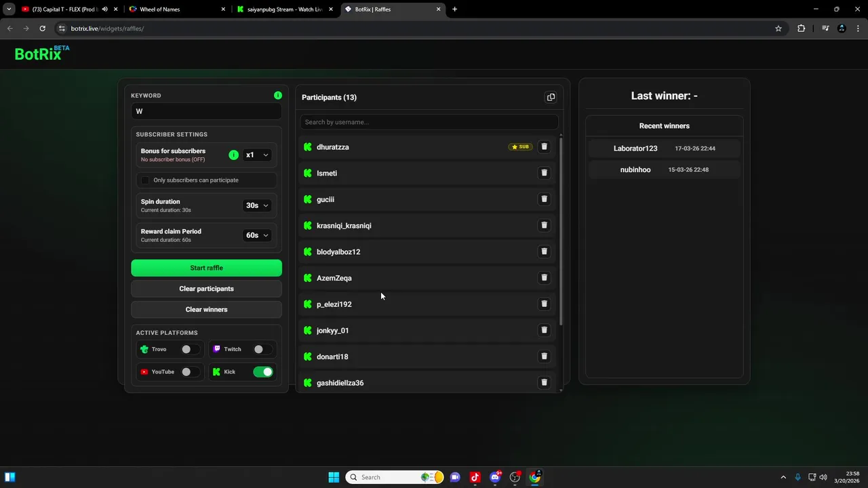
Task: Open reward claim period 60s dropdown
Action: (x=257, y=235)
